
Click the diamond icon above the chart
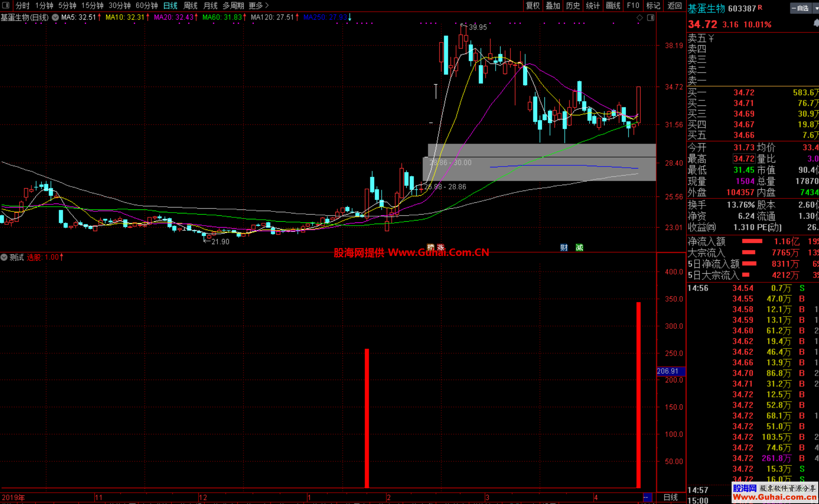(640, 18)
